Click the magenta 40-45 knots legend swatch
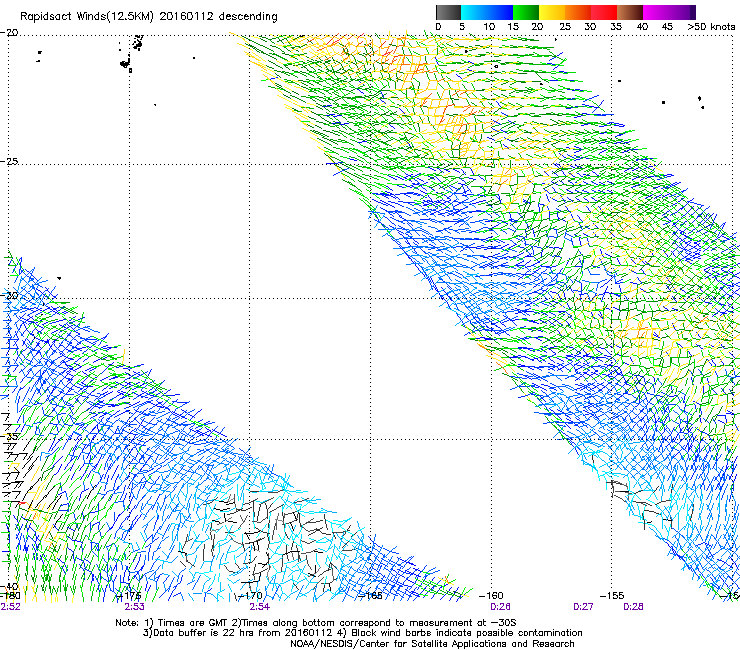740x650 pixels. tap(656, 12)
